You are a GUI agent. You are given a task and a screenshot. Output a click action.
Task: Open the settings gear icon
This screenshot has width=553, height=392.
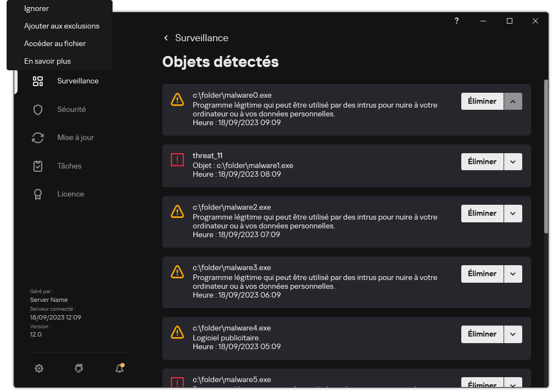point(39,368)
